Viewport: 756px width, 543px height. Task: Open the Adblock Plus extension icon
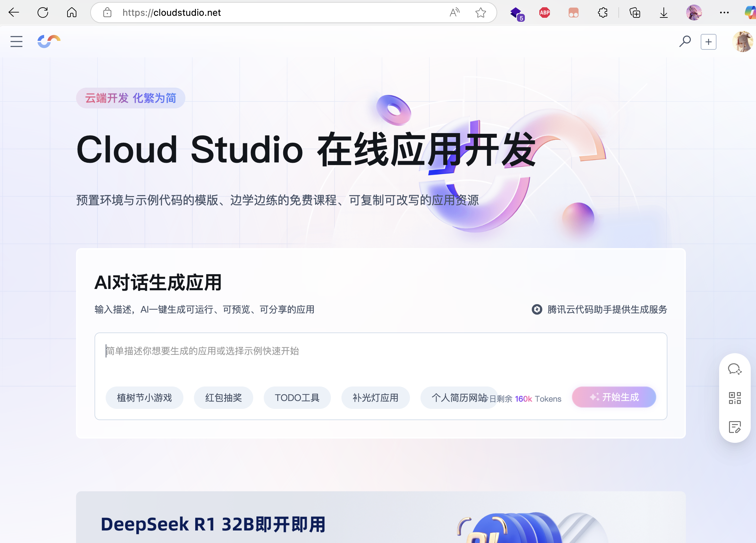pos(544,13)
